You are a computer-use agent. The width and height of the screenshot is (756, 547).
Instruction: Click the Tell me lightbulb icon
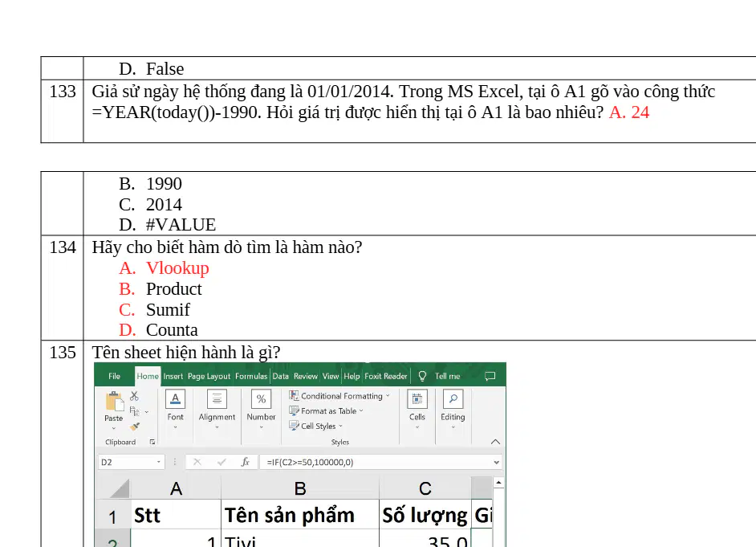coord(422,376)
